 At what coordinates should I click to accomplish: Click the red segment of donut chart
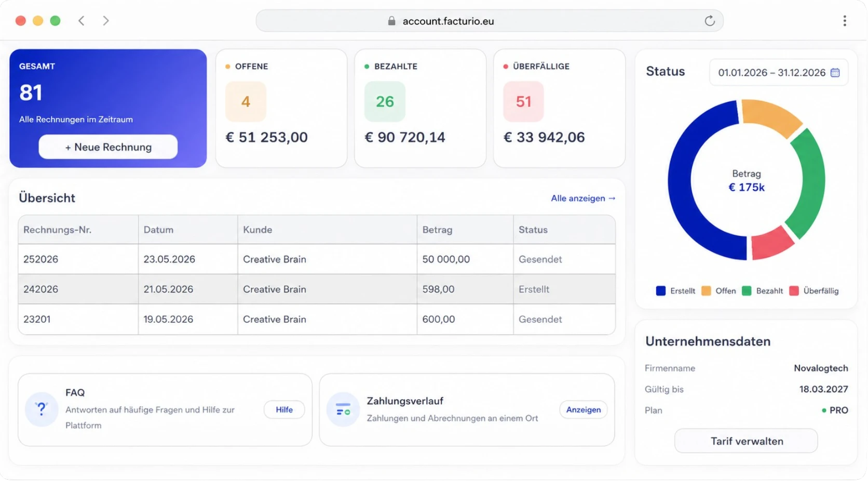click(772, 245)
